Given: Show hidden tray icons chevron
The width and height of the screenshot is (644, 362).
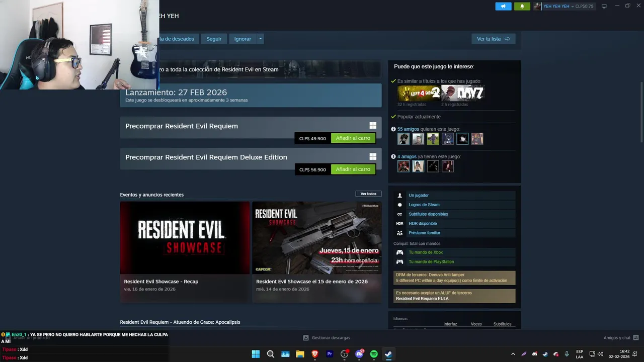Looking at the screenshot, I should pos(513,354).
